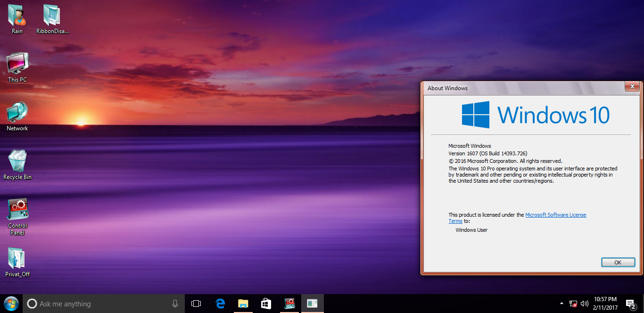Select the Control Panel desktop shortcut
Image resolution: width=644 pixels, height=313 pixels.
(x=17, y=217)
